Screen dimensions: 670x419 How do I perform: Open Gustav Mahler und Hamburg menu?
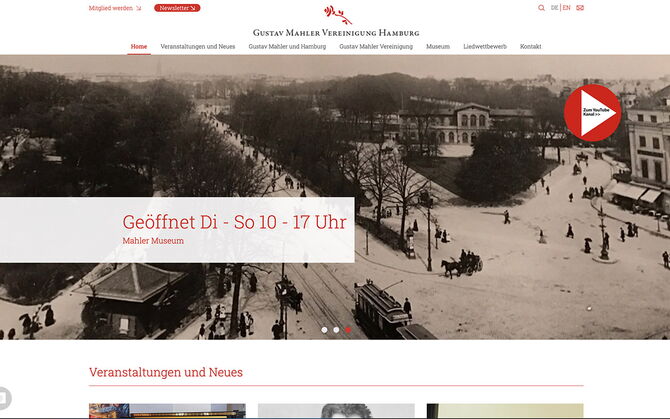click(287, 47)
